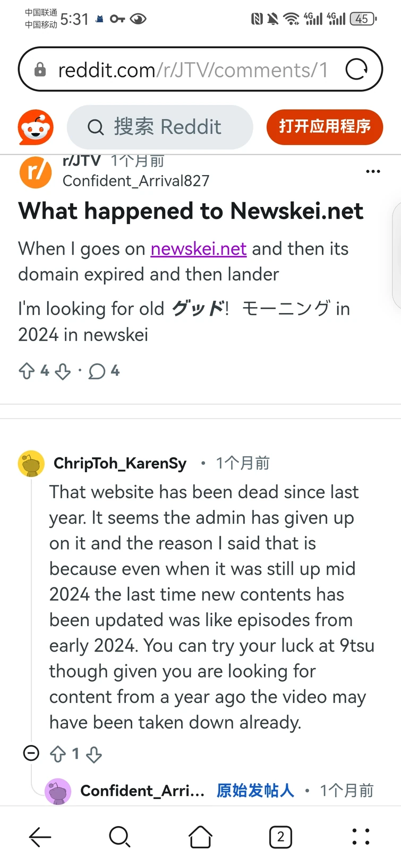Screen dimensions: 401x868
Task: Open the browser four-dot menu
Action: pos(361,837)
